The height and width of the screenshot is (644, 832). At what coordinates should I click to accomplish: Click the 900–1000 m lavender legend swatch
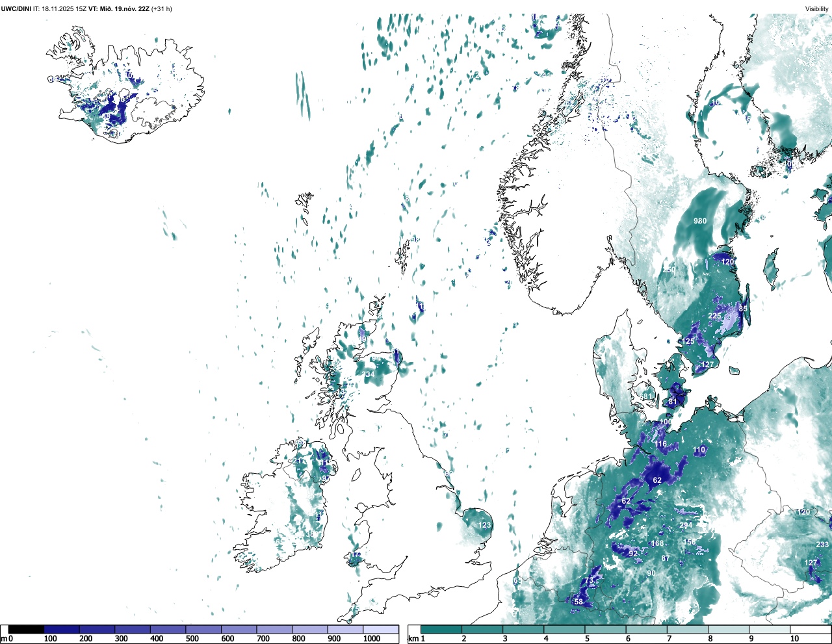click(x=345, y=629)
